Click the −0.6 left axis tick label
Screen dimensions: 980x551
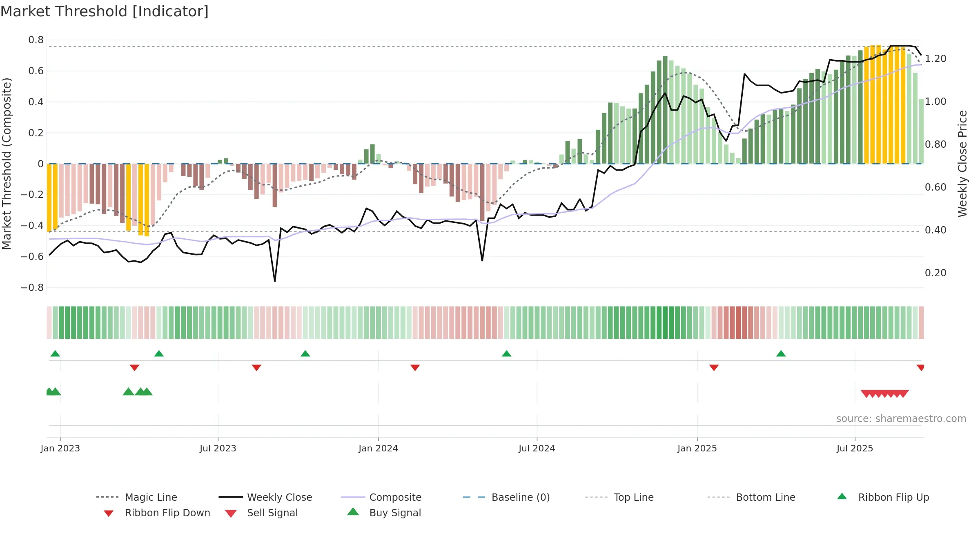click(32, 257)
